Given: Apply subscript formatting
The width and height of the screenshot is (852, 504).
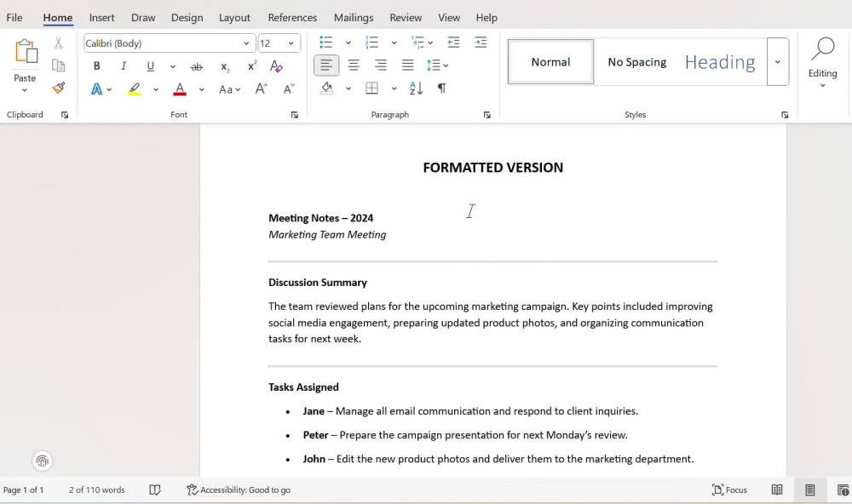Looking at the screenshot, I should tap(225, 66).
